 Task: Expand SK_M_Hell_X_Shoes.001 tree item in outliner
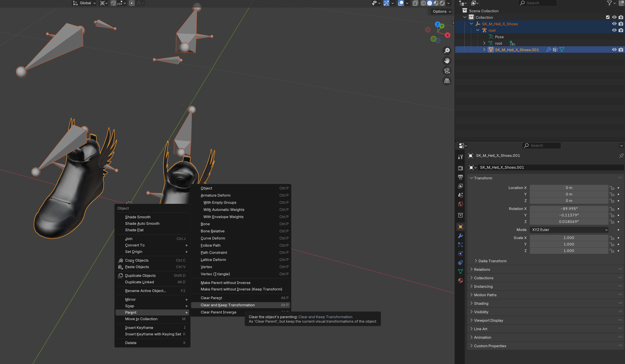(484, 50)
